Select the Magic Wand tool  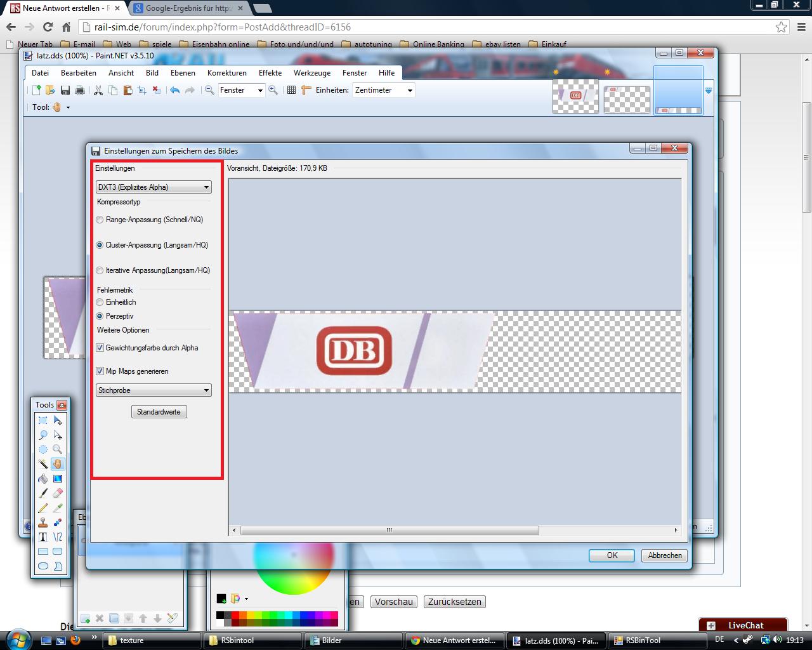[x=43, y=464]
